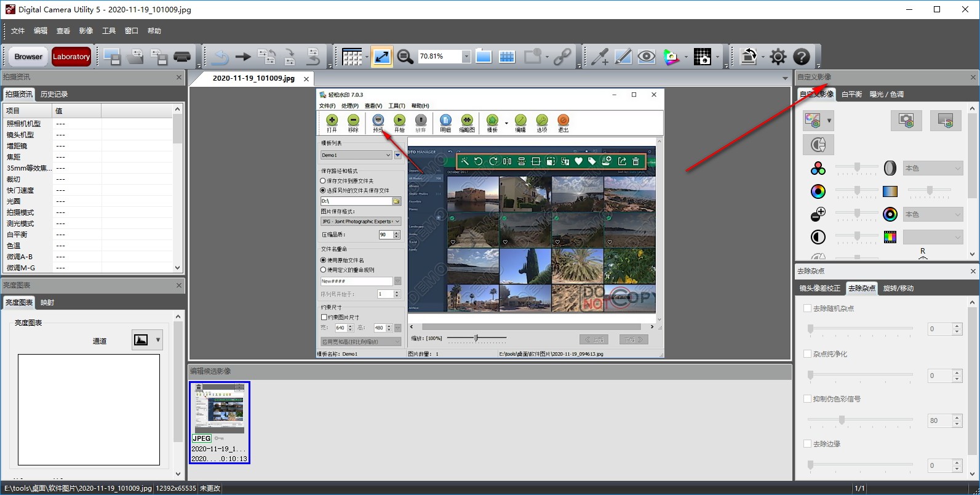Expand the picture mode palette dropdown arrow
Viewport: 980px width, 495px height.
829,121
